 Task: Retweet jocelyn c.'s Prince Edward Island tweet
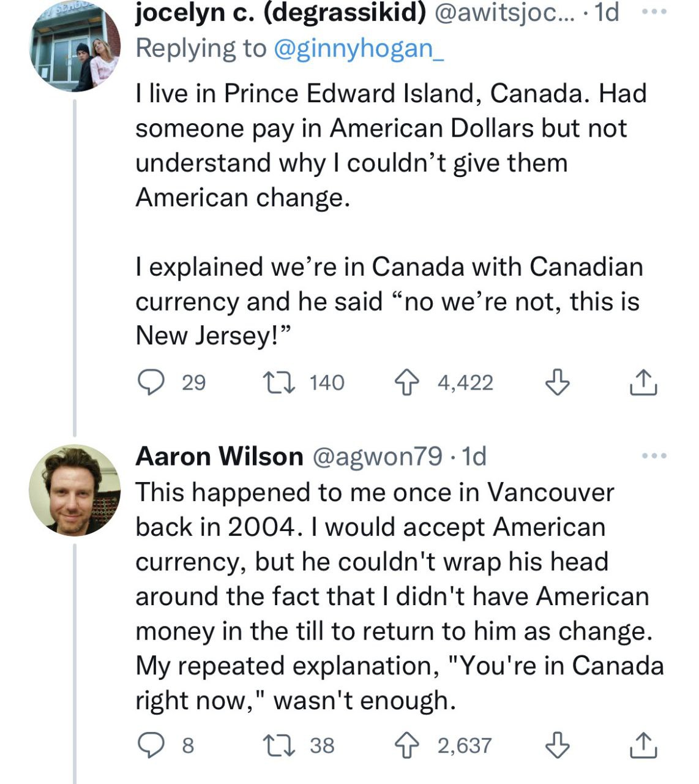[278, 383]
